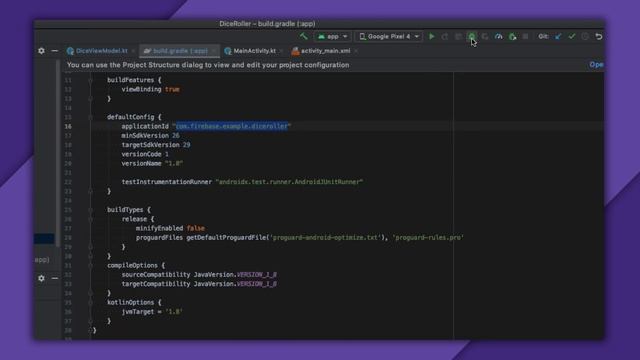Click line number 22 in the gutter
Viewport: 640px width, 360px height.
tap(68, 182)
